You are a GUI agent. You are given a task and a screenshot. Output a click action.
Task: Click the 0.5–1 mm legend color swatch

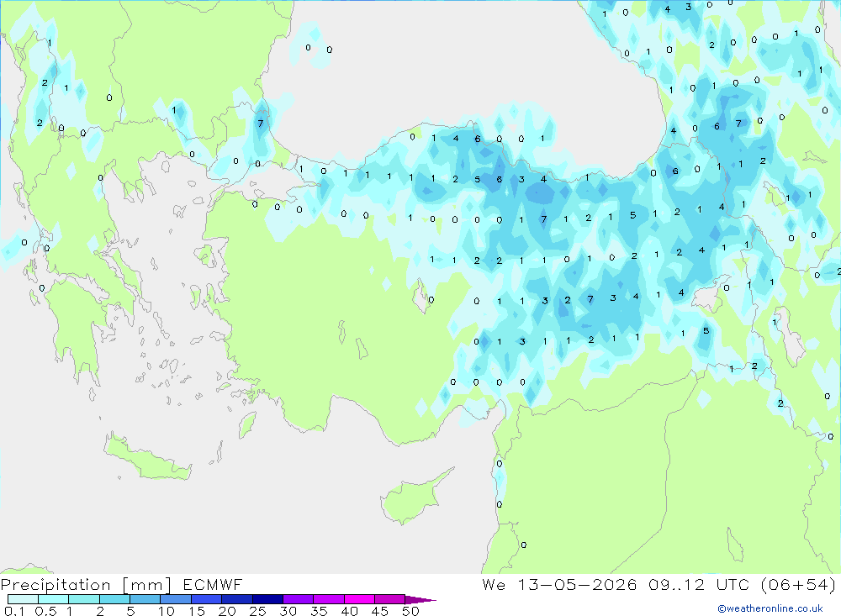[54, 599]
